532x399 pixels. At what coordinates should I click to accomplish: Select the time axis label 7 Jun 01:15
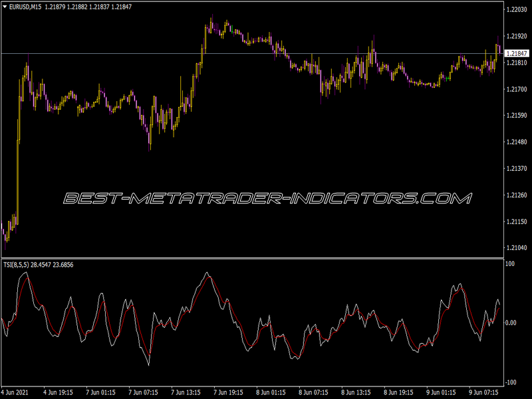pos(101,392)
